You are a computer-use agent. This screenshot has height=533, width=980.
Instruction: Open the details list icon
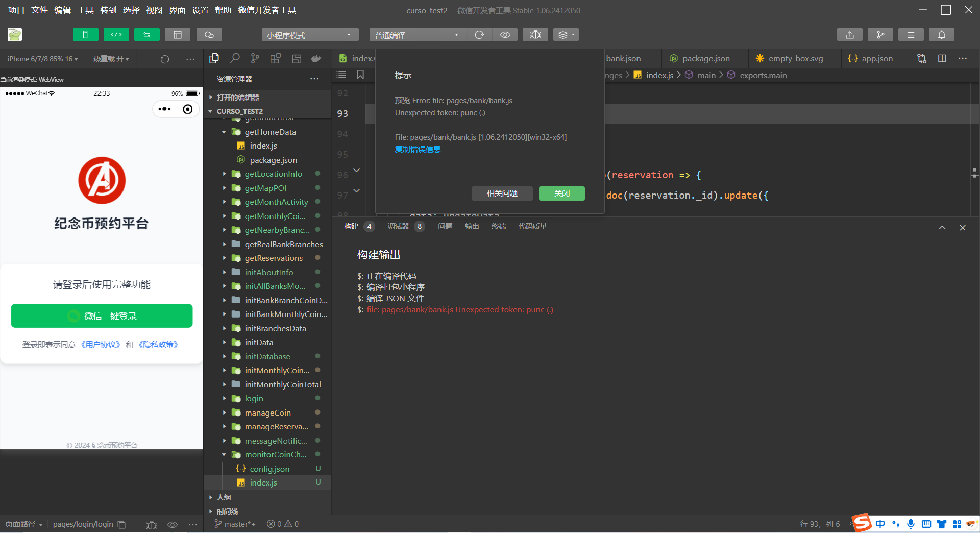coord(911,35)
